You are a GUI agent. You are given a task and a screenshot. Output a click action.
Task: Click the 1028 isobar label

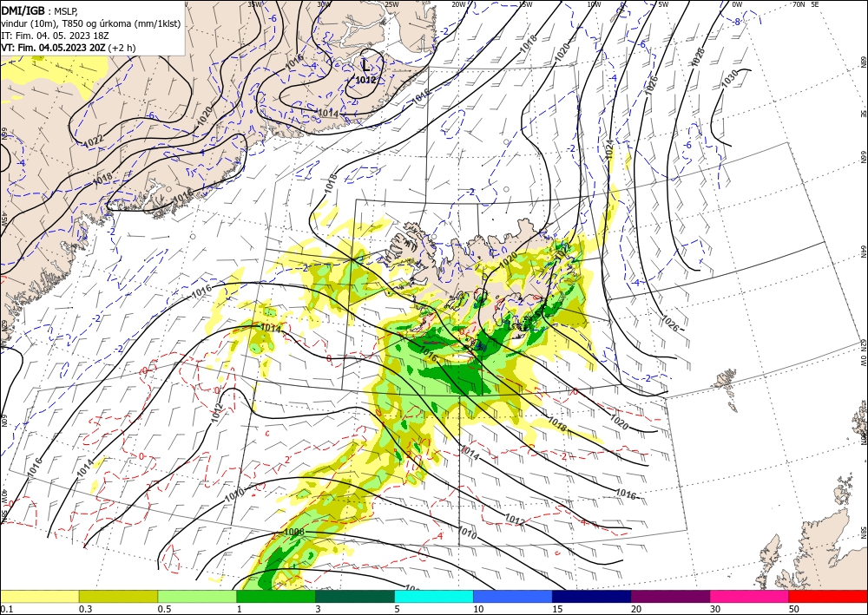click(698, 57)
